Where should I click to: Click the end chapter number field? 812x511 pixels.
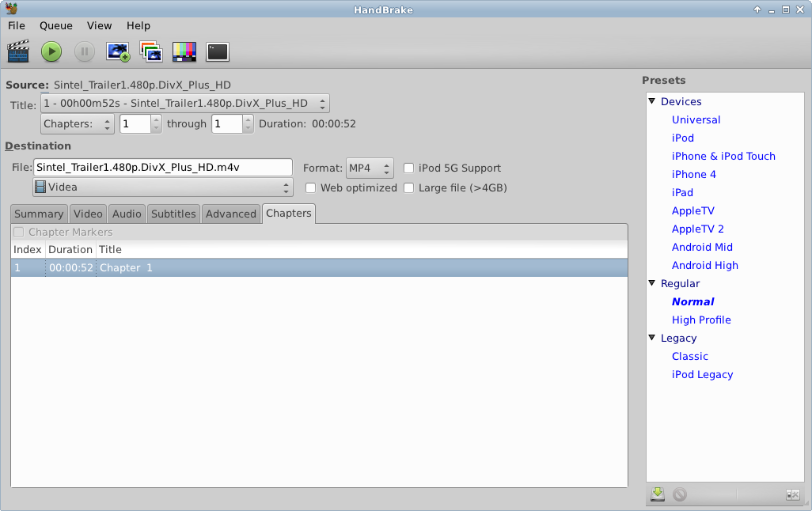227,123
